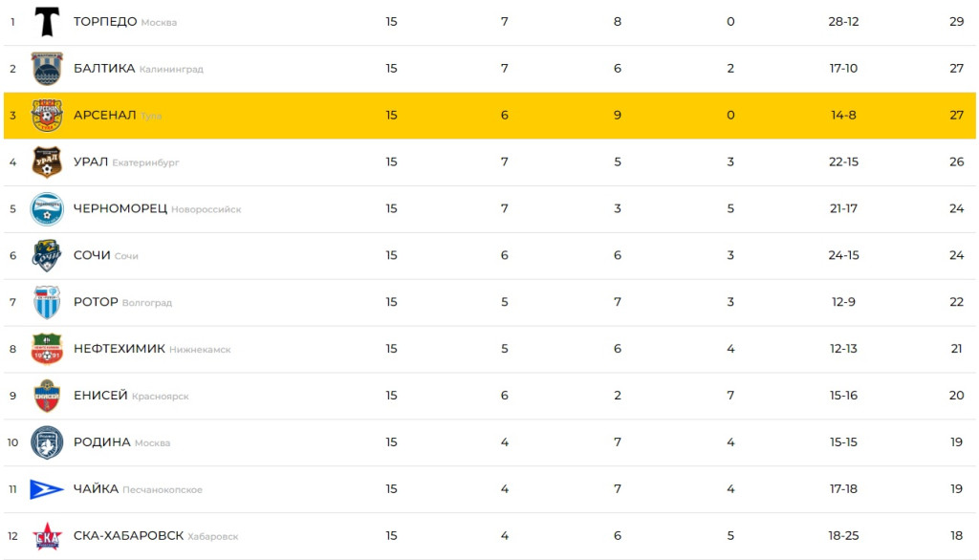This screenshot has height=560, width=979.
Task: Click the Yenisey Krasnoyarsk club crest
Action: click(x=47, y=396)
